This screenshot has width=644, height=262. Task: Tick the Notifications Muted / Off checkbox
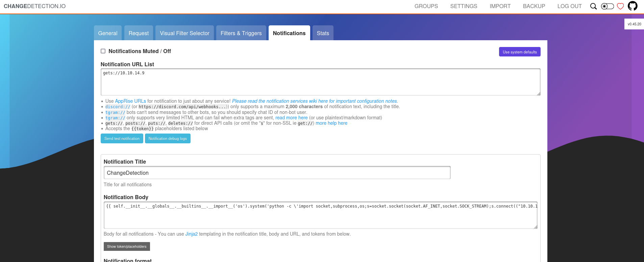click(x=103, y=51)
